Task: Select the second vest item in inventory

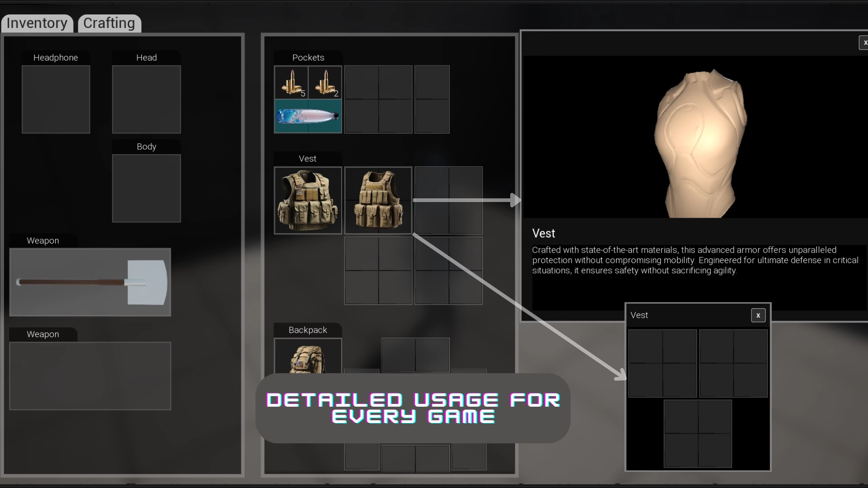Action: coord(378,201)
